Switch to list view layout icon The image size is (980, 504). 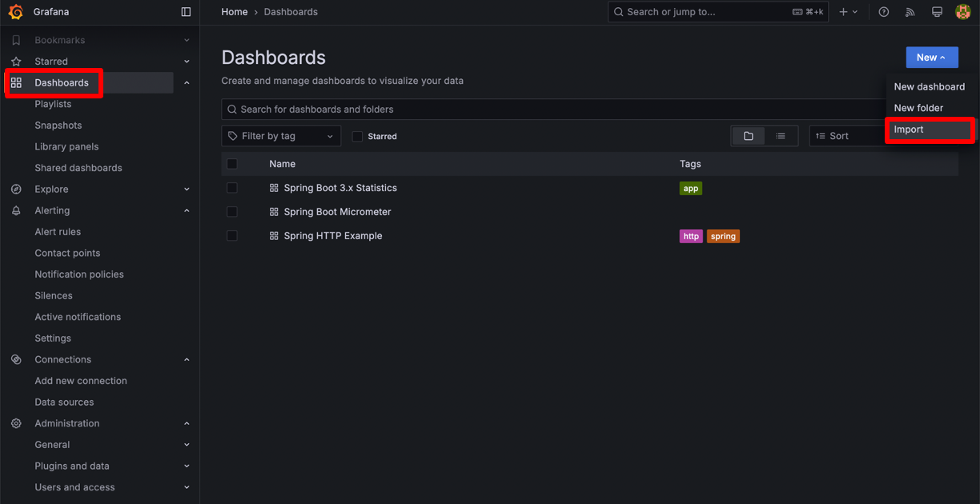[x=781, y=136]
